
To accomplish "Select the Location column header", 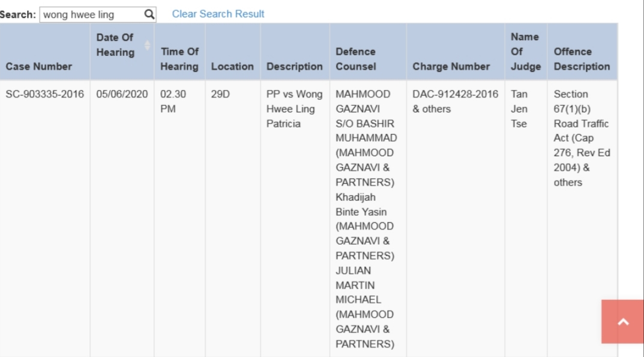I will pos(232,67).
